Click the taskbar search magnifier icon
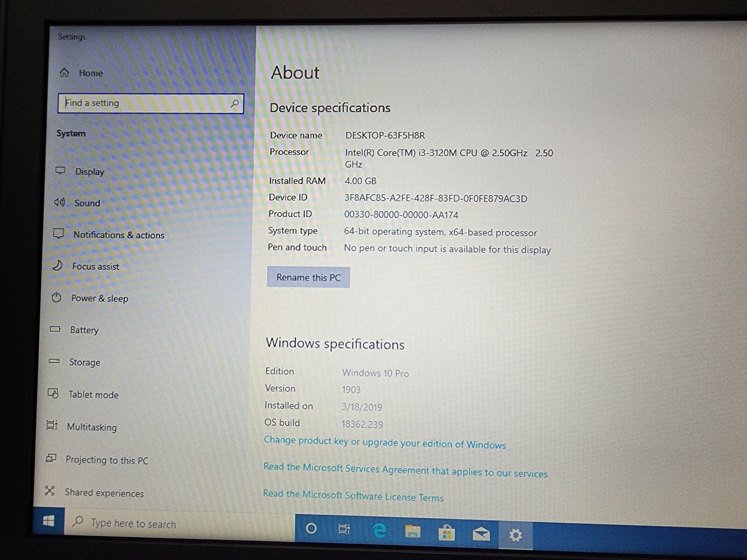 coord(78,521)
